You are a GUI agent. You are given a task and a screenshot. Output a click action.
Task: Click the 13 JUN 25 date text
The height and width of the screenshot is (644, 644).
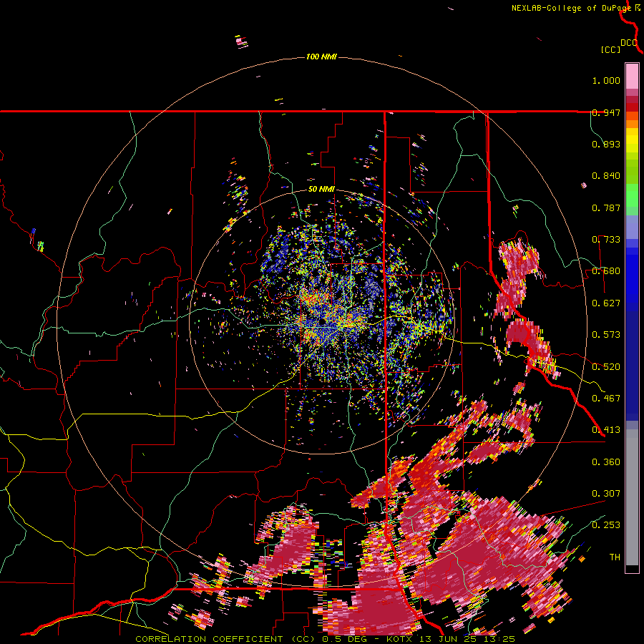click(x=449, y=639)
